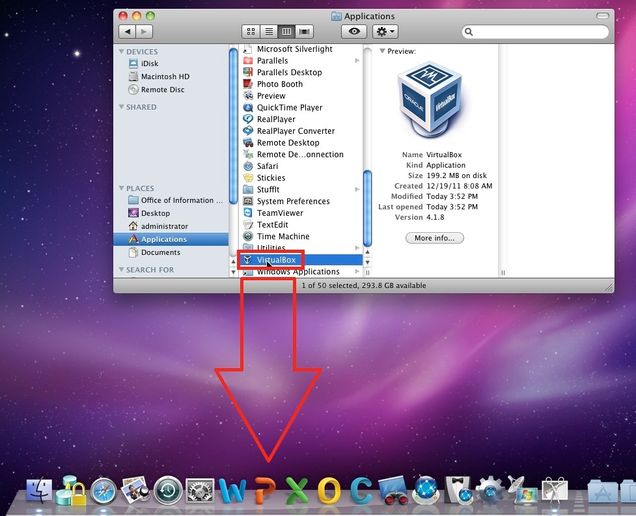Screen dimensions: 636x516
Task: Switch Finder to Cover Flow view
Action: pyautogui.click(x=304, y=32)
